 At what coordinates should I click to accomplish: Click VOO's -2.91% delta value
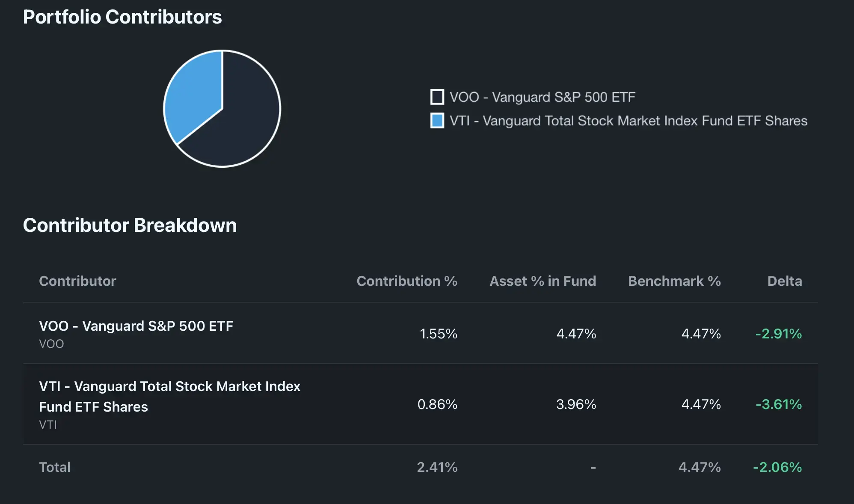778,334
